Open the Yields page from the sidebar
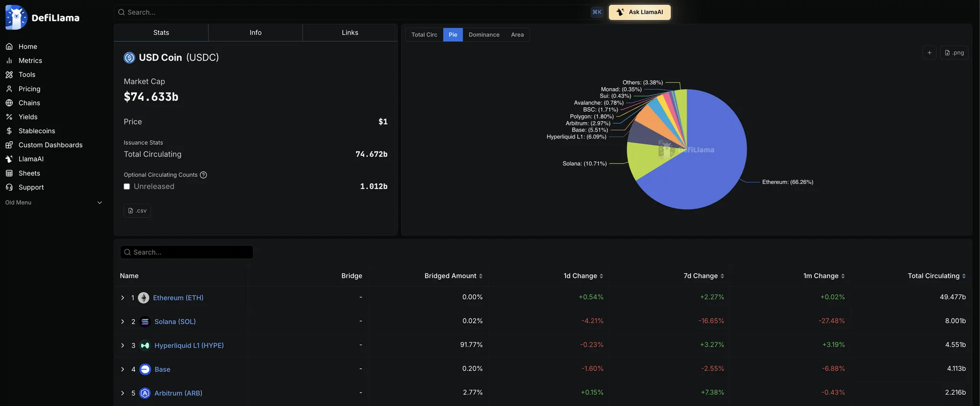This screenshot has width=980, height=406. tap(28, 117)
